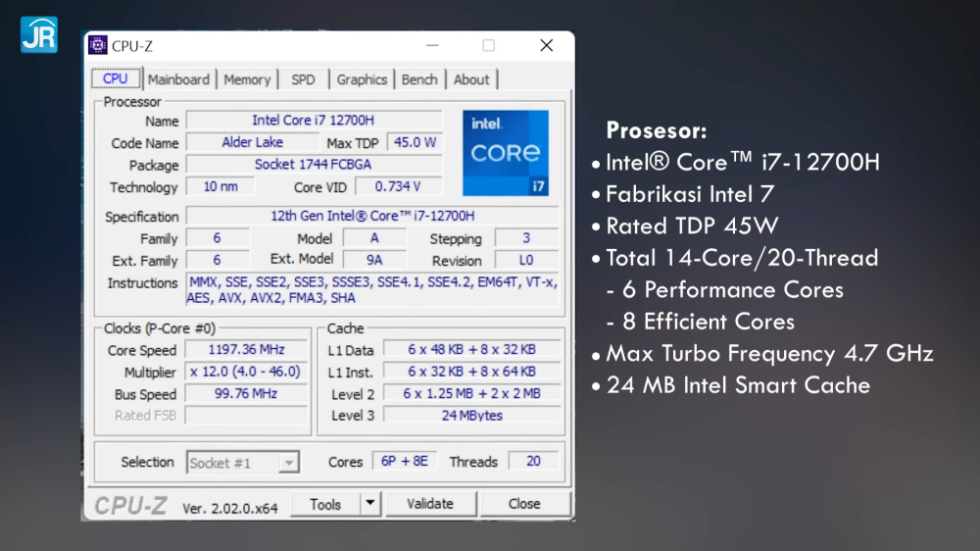980x551 pixels.
Task: Expand the Socket #1 selection dropdown
Action: (x=288, y=462)
